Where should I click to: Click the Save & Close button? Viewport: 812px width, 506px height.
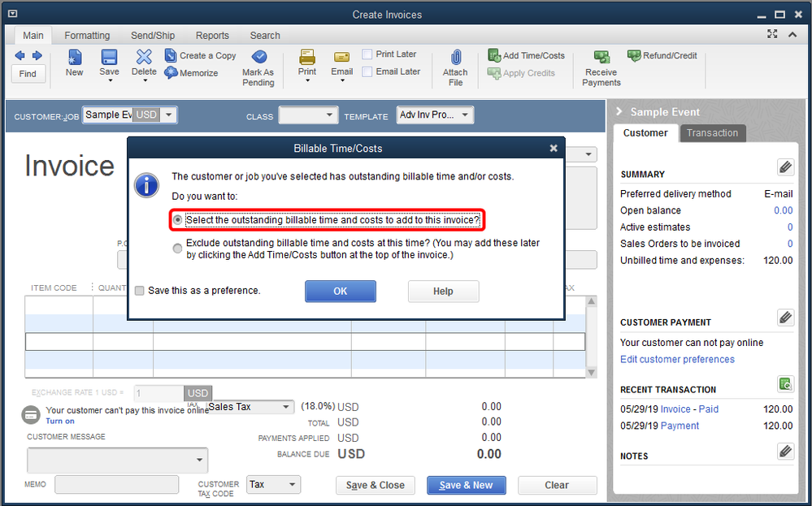(376, 486)
